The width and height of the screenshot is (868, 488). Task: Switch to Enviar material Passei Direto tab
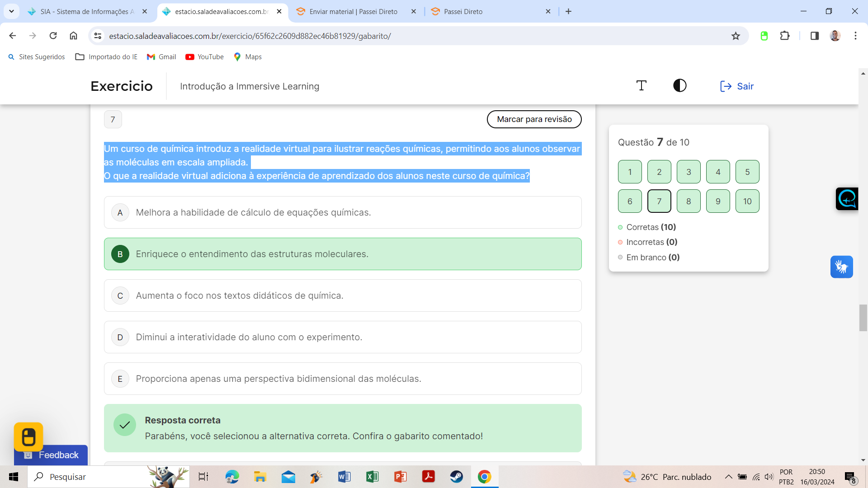pyautogui.click(x=353, y=12)
